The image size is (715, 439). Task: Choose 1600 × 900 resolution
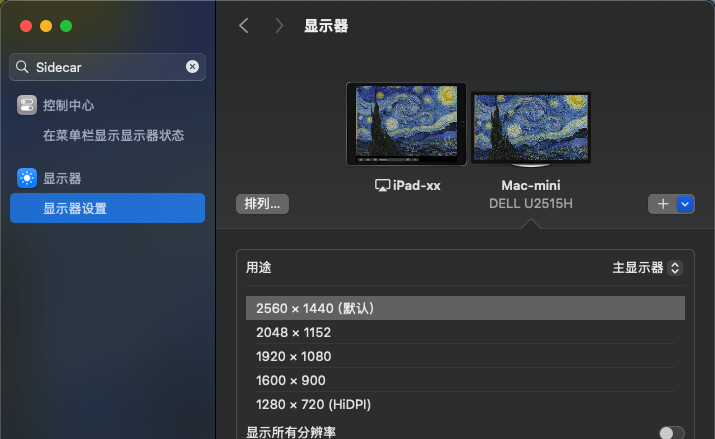465,380
